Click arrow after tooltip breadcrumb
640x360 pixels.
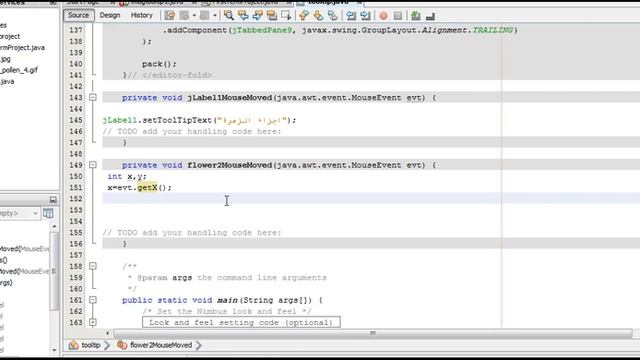click(x=107, y=345)
